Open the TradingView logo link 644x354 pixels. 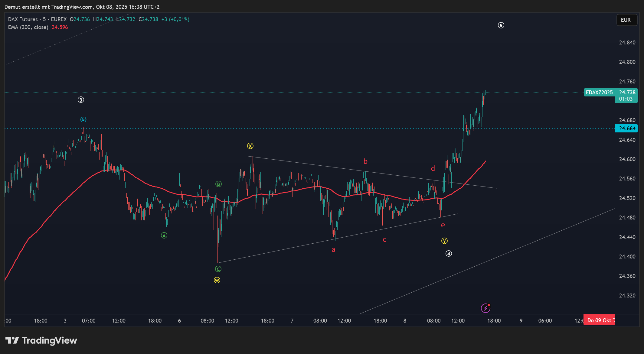[41, 340]
